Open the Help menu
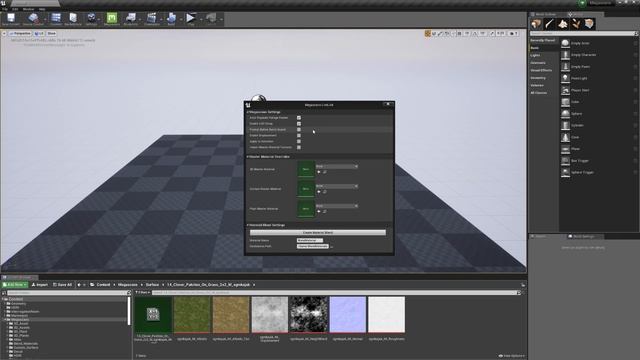The image size is (640, 360). coord(42,9)
